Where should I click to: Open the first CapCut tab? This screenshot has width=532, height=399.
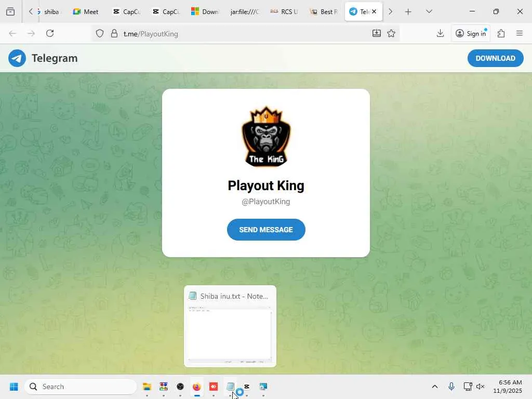127,11
